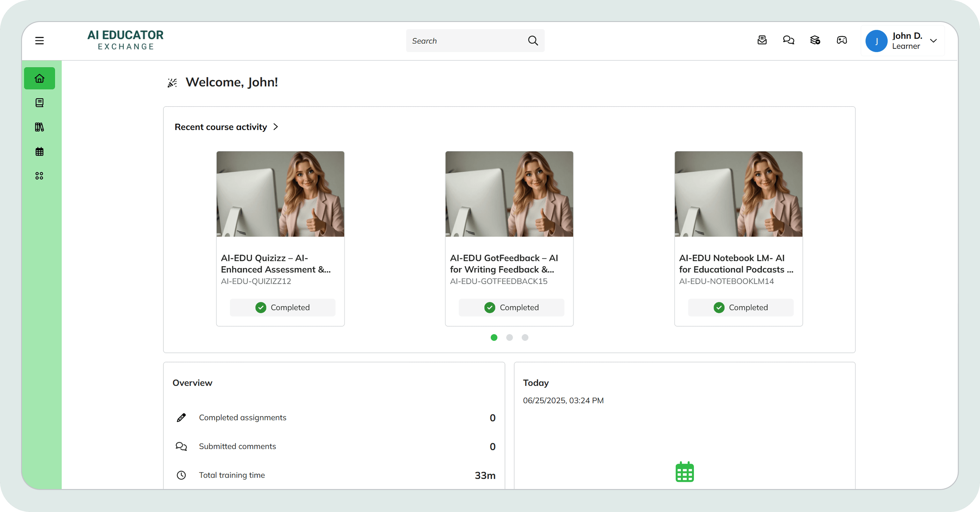The image size is (980, 512).
Task: Select the second carousel page dot
Action: (x=510, y=338)
